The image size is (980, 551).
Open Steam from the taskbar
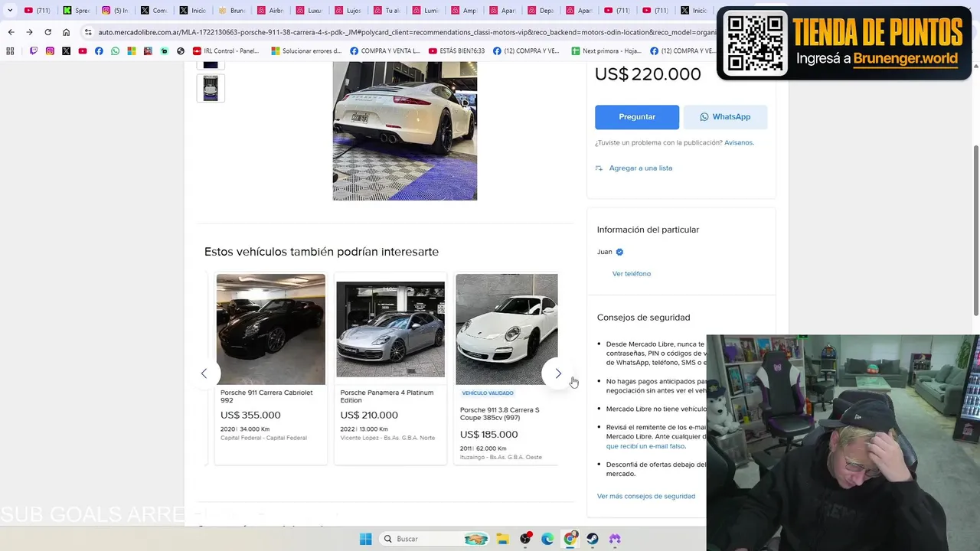click(x=593, y=539)
